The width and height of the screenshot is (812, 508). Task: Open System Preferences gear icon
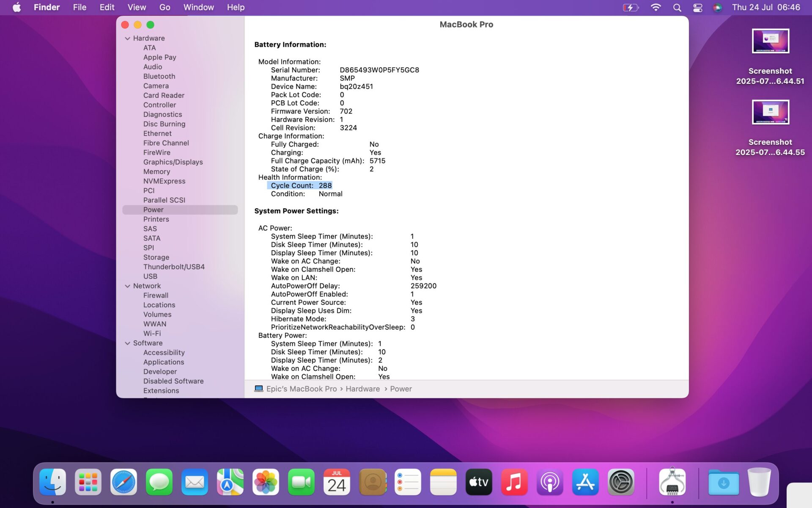coord(621,482)
